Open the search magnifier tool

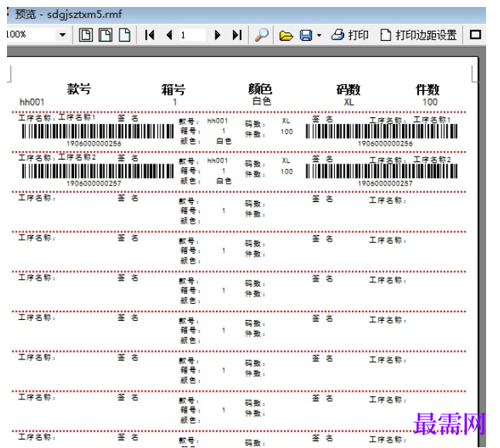[x=262, y=35]
